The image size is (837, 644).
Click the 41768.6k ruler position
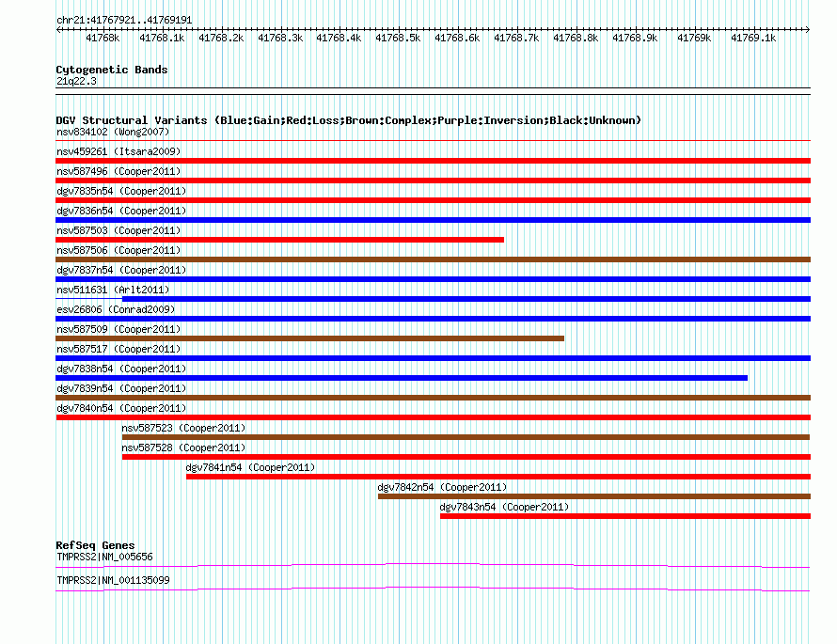pyautogui.click(x=457, y=38)
